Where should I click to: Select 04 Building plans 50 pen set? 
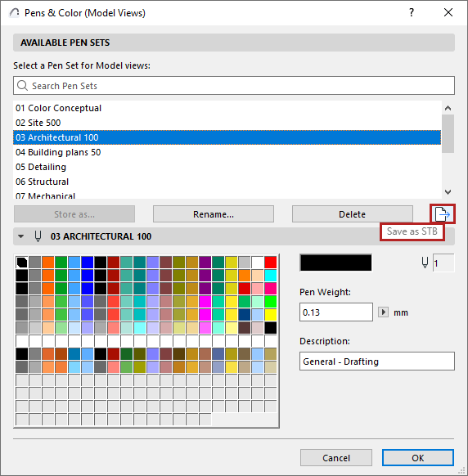point(227,152)
